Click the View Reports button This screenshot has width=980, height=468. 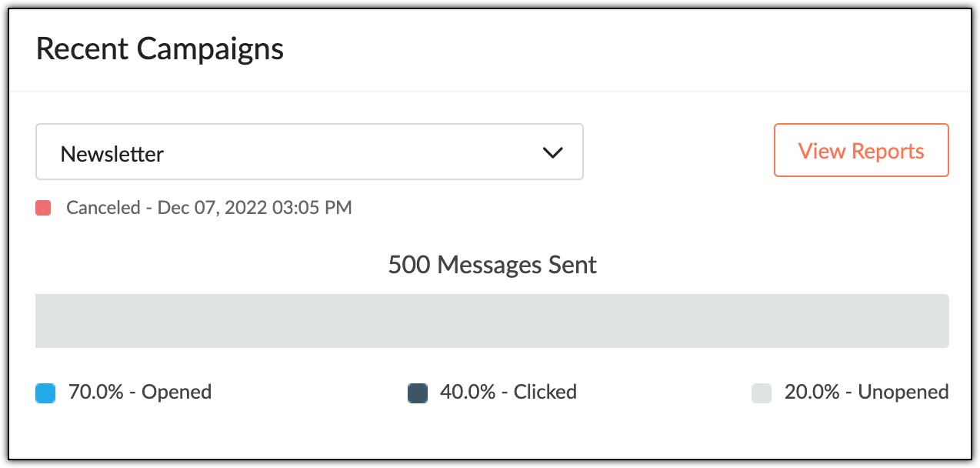coord(861,151)
